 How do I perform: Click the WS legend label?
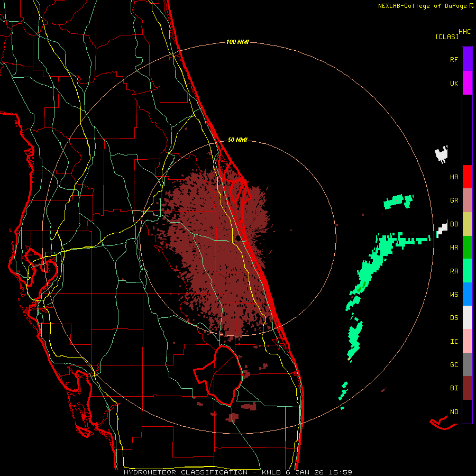tap(454, 295)
